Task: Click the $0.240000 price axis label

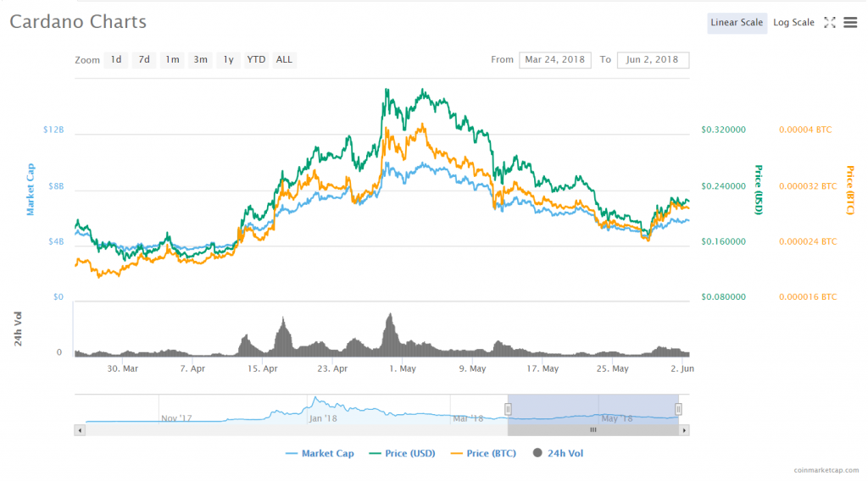Action: click(723, 186)
